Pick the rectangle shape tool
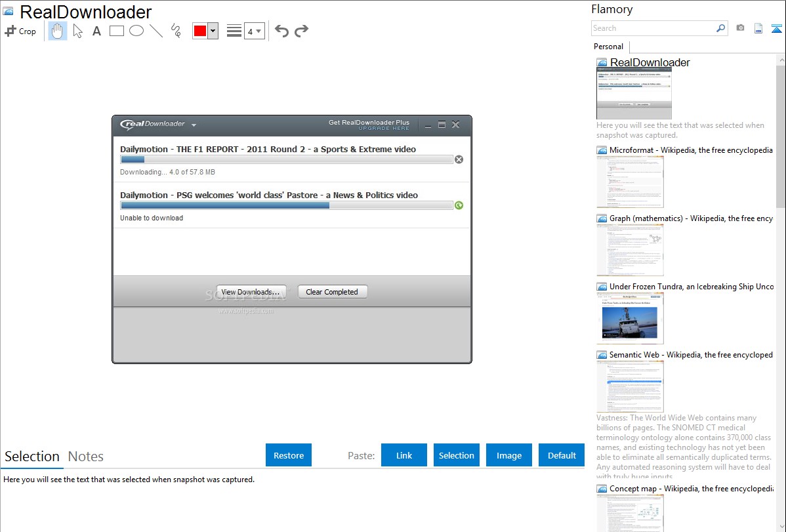 pyautogui.click(x=117, y=31)
